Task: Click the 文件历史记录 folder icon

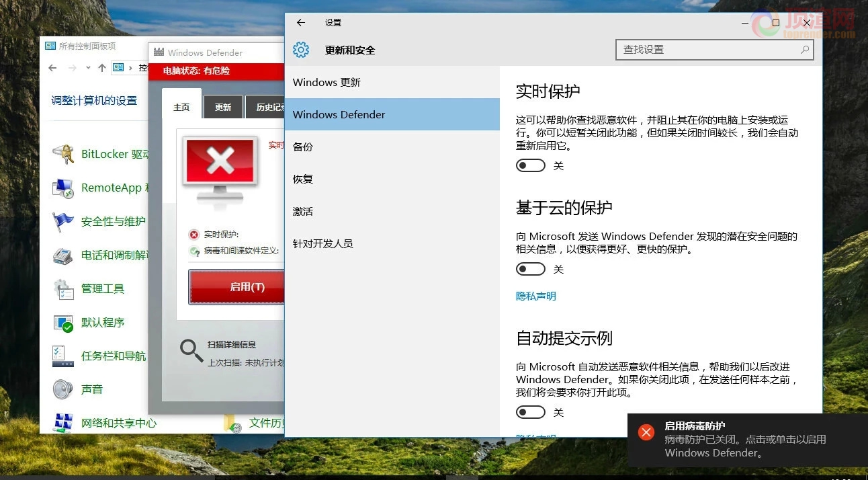Action: [232, 424]
